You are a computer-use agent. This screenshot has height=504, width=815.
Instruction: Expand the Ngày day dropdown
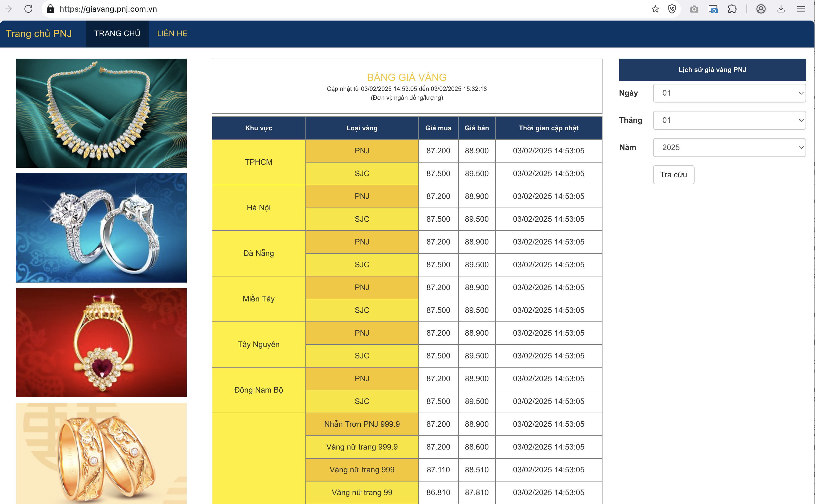point(729,93)
